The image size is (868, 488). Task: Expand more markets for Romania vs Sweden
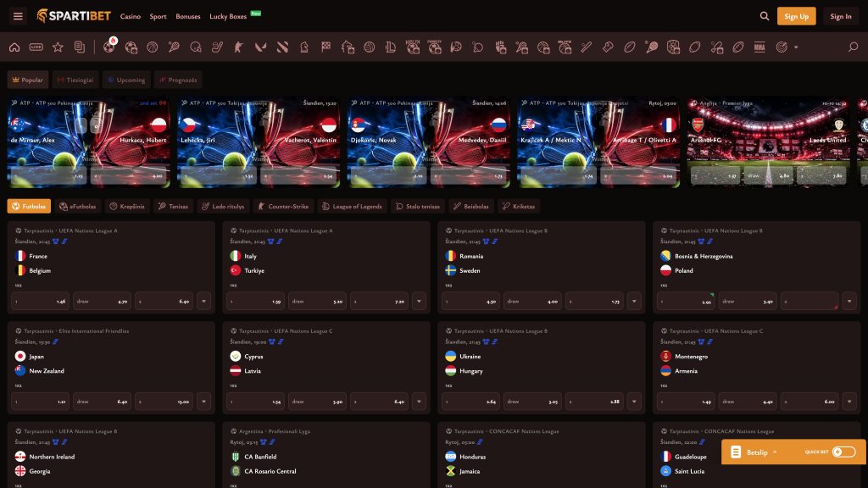(634, 302)
